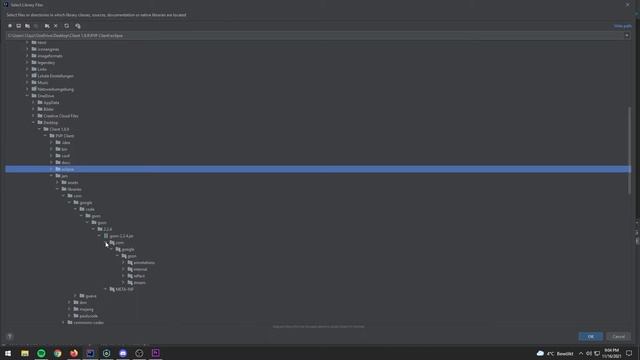Open Discord from the taskbar
Screen dimensions: 640x360
tap(123, 353)
